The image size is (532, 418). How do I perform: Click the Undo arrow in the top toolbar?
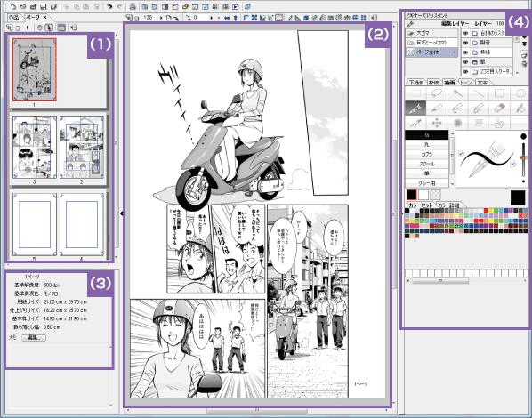pos(109,6)
